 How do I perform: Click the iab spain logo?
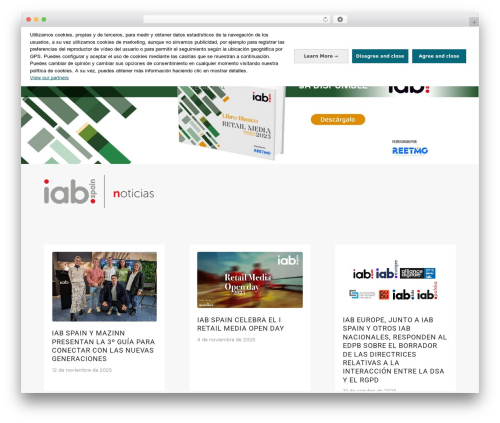coord(70,191)
